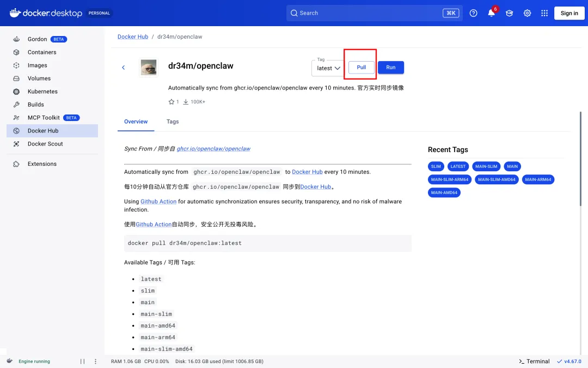Open Github Action link in English paragraph
This screenshot has height=368, width=588.
(158, 201)
